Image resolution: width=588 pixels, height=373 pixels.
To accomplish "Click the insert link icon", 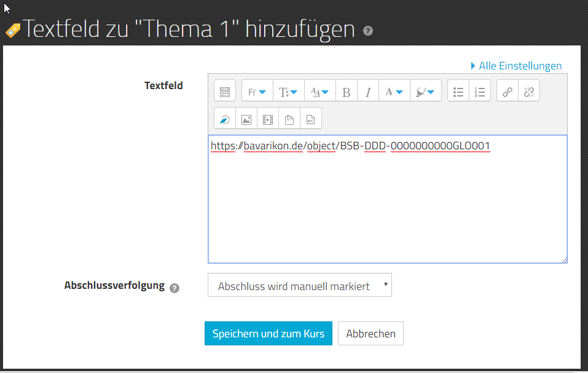I will point(508,92).
